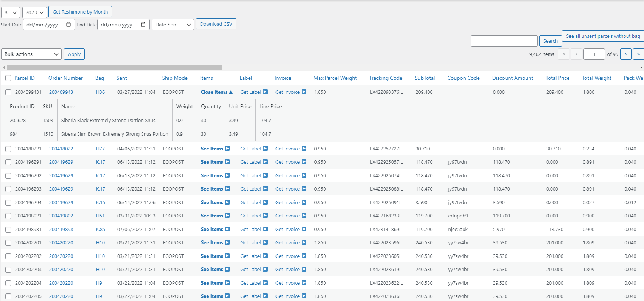Tick checkbox for parcel 2004198981
The height and width of the screenshot is (301, 644).
(8, 230)
